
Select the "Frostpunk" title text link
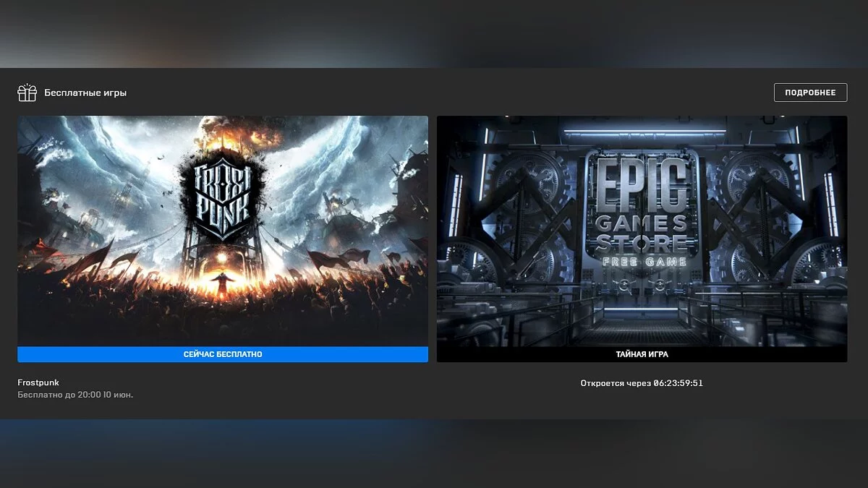click(x=38, y=382)
